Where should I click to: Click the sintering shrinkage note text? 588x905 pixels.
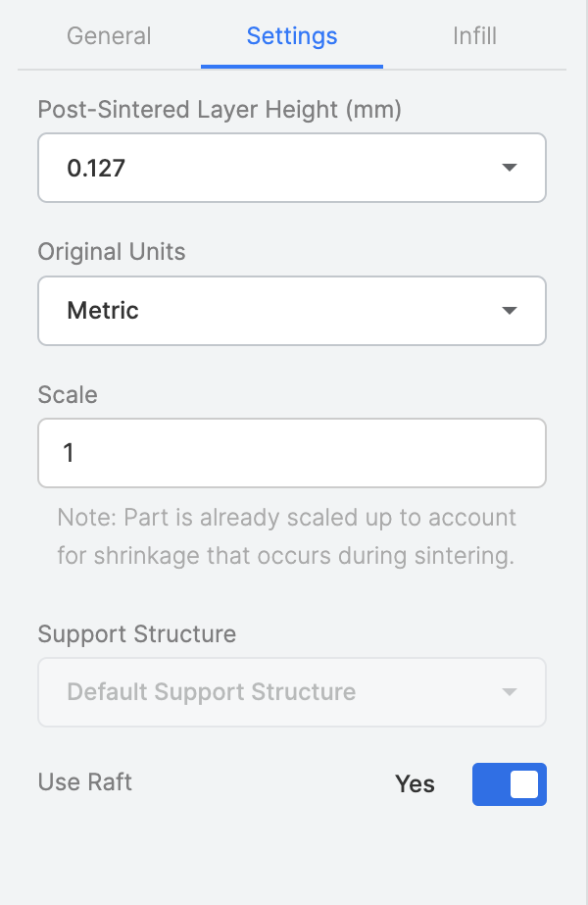pyautogui.click(x=286, y=536)
